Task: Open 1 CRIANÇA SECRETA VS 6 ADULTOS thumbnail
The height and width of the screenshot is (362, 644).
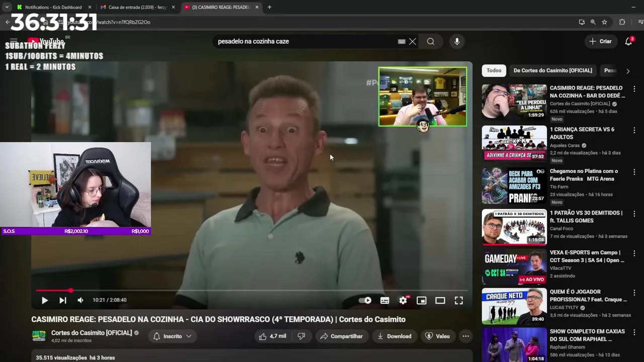Action: point(514,143)
